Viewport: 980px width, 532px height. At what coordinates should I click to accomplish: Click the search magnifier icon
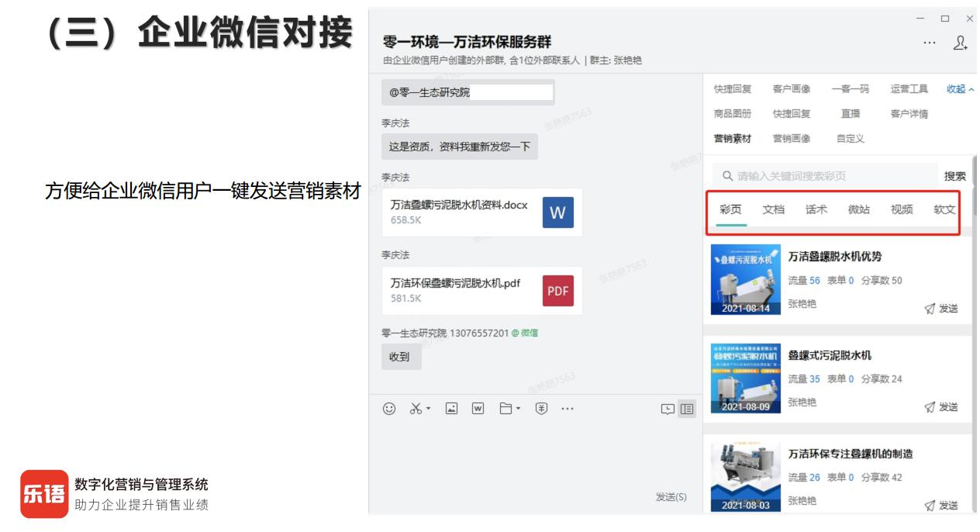point(727,176)
